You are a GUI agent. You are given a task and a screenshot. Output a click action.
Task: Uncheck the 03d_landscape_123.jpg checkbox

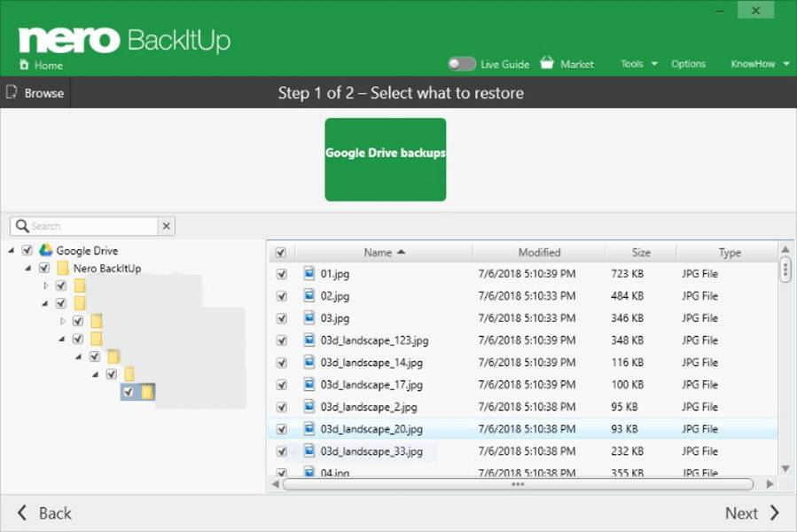pos(282,340)
